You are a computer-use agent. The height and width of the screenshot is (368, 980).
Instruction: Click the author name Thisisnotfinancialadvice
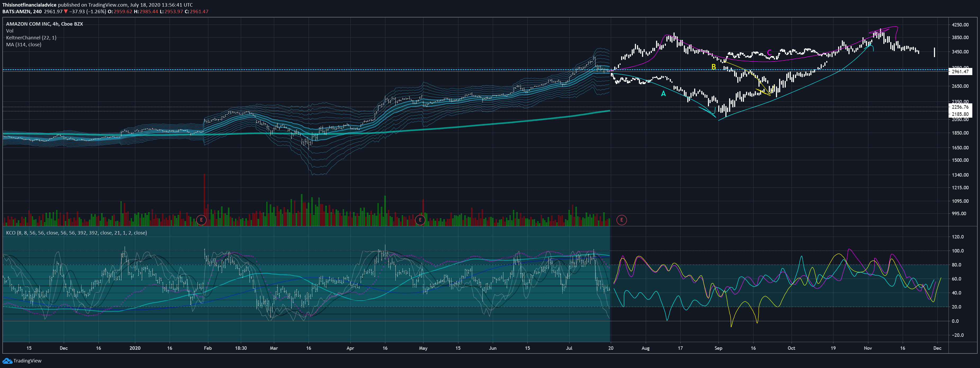(x=29, y=5)
